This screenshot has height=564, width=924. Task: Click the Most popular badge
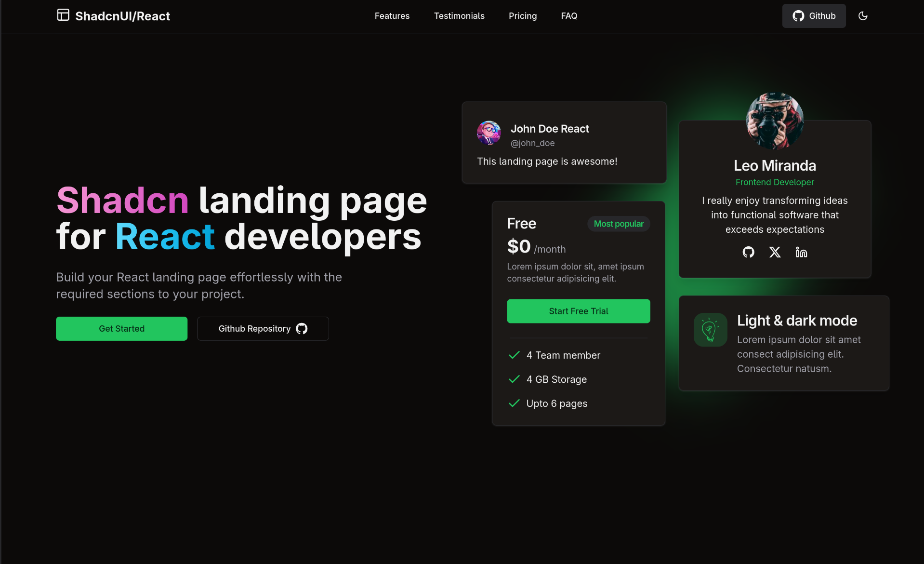click(x=619, y=224)
